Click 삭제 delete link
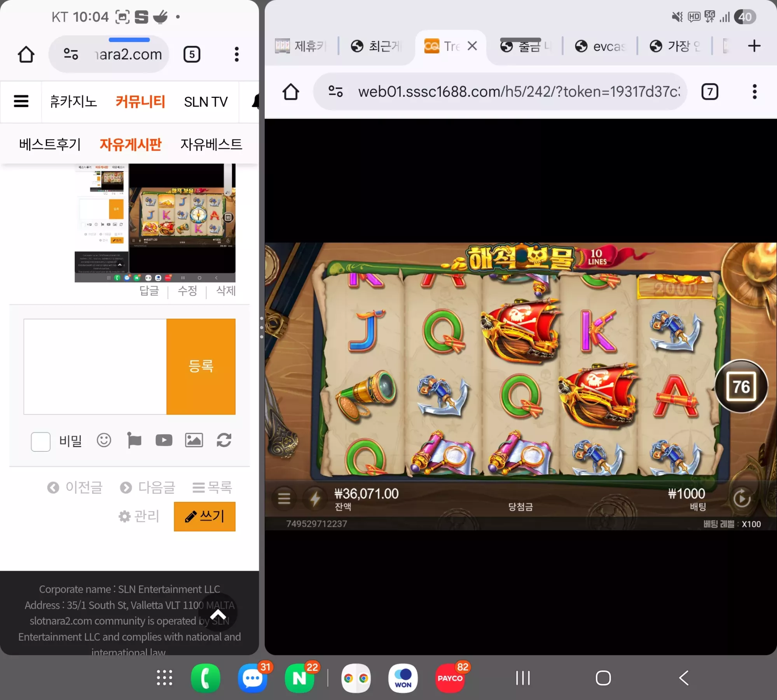This screenshot has width=777, height=700. (x=226, y=291)
